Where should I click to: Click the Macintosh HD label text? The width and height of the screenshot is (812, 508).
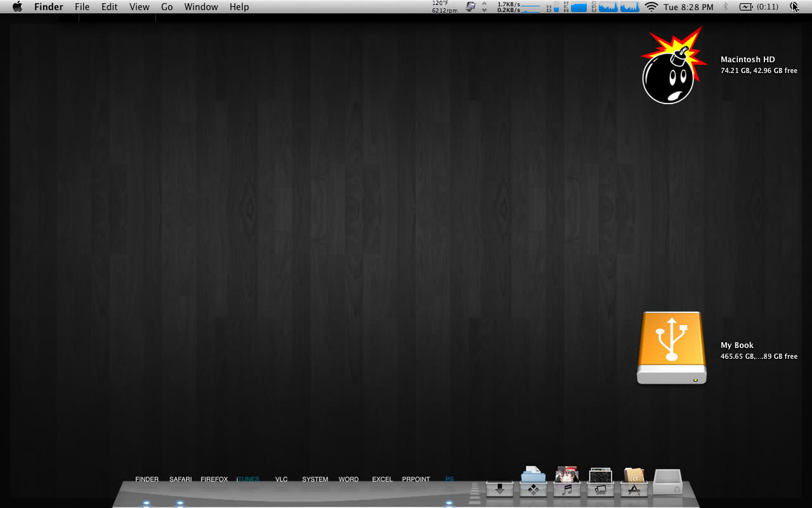point(747,60)
